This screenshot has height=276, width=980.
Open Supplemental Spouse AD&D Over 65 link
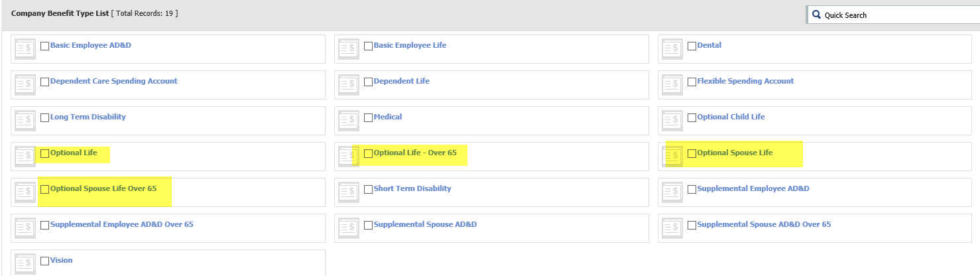point(764,224)
